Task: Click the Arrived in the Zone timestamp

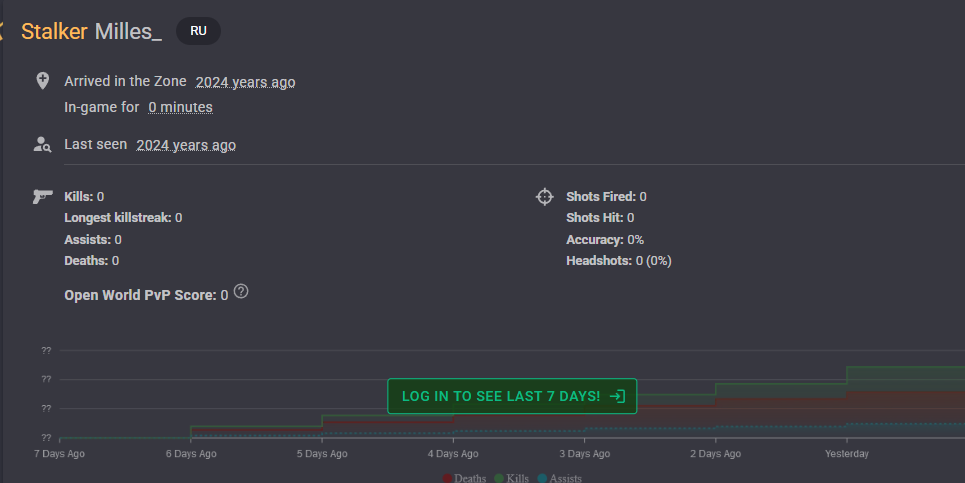Action: (245, 82)
